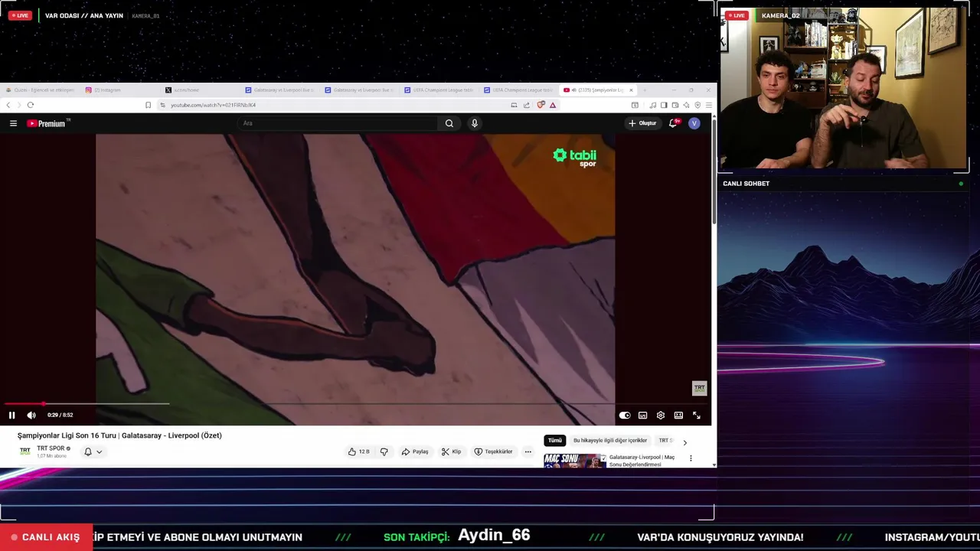This screenshot has height=551, width=980.
Task: Click the 'VAR ODASI // ANA YAYIN' label
Action: pyautogui.click(x=83, y=15)
